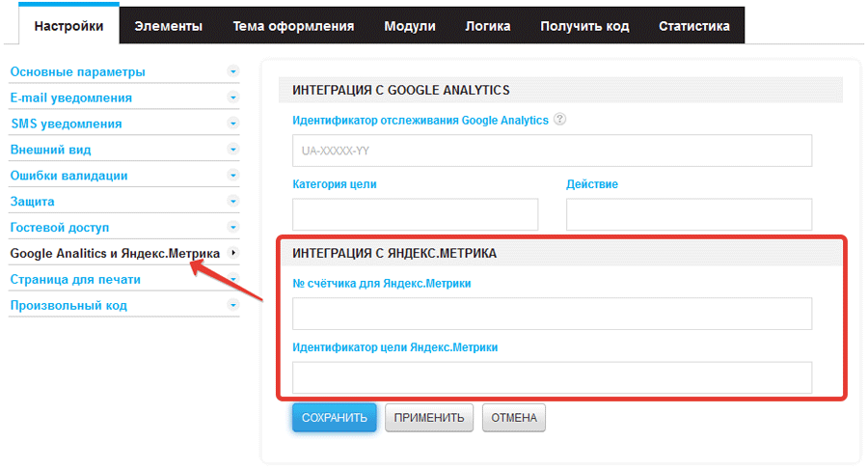Open the Элементы tab
868x469 pixels.
coord(168,26)
